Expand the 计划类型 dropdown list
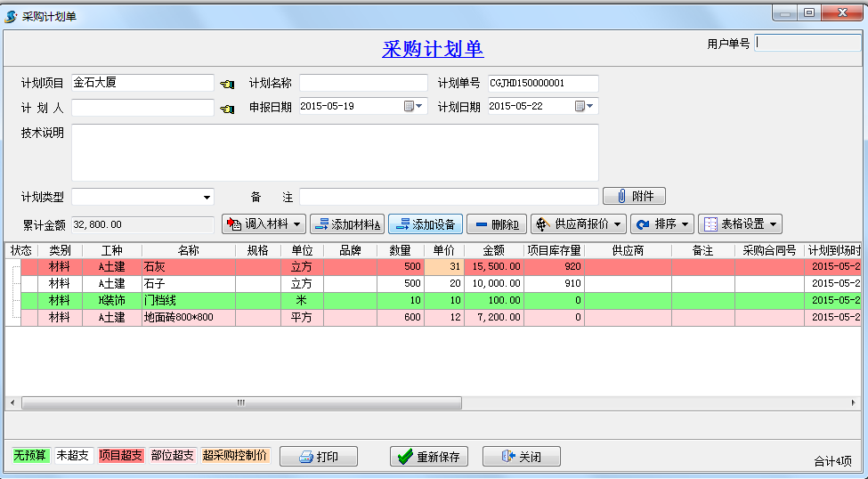This screenshot has height=479, width=868. coord(207,197)
